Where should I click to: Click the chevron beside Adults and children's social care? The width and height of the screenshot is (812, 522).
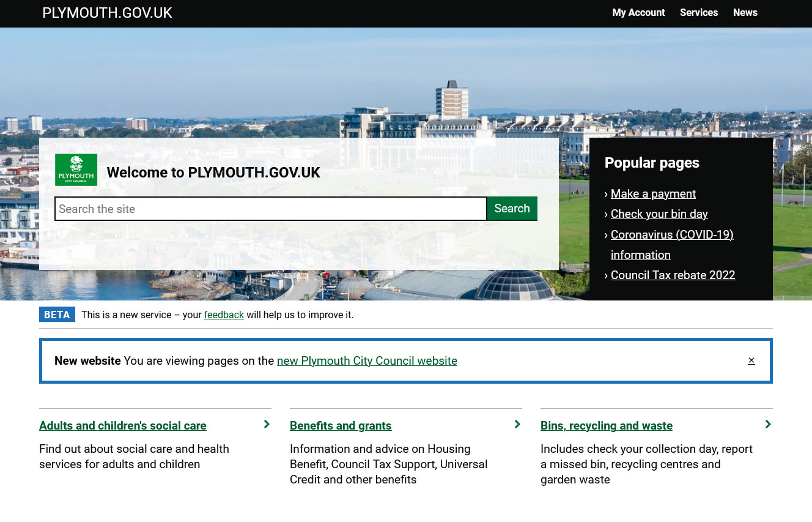click(267, 424)
